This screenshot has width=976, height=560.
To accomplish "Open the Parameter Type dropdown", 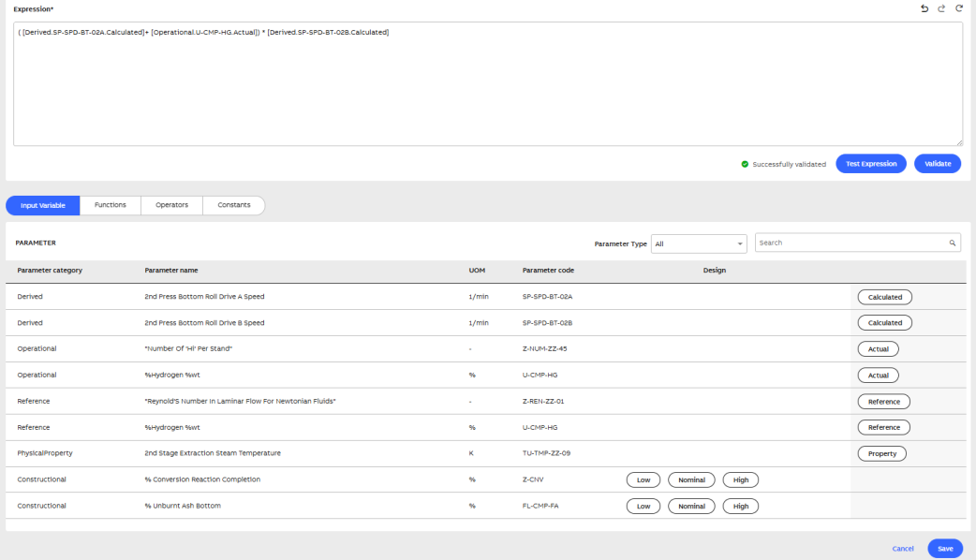I will pyautogui.click(x=698, y=243).
